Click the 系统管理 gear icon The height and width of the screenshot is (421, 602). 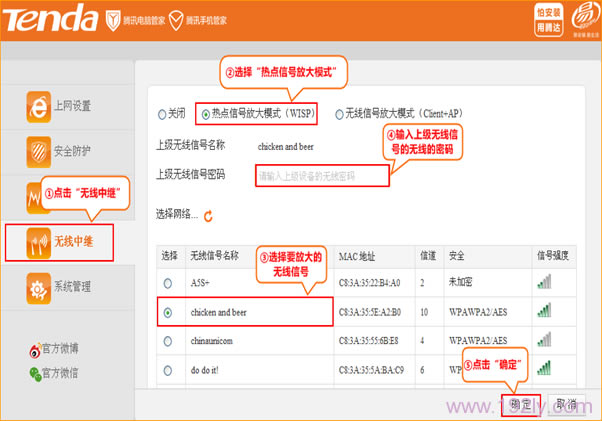(x=38, y=287)
